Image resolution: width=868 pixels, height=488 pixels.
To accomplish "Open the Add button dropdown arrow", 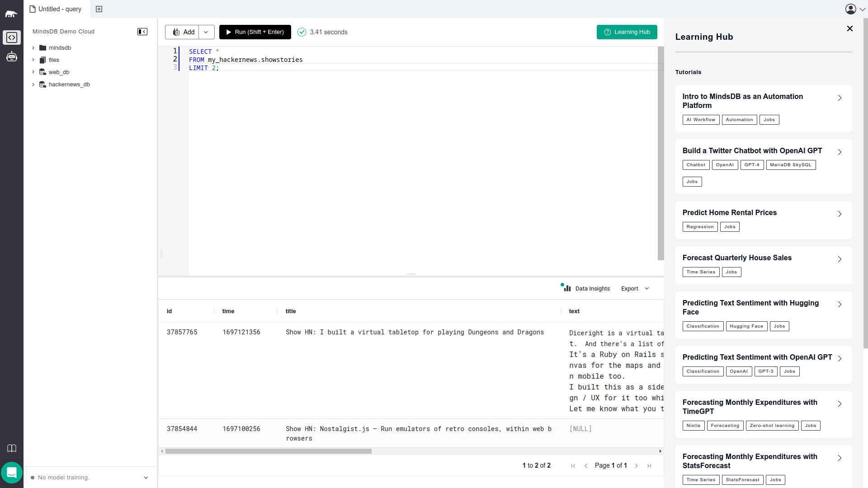I will 206,32.
